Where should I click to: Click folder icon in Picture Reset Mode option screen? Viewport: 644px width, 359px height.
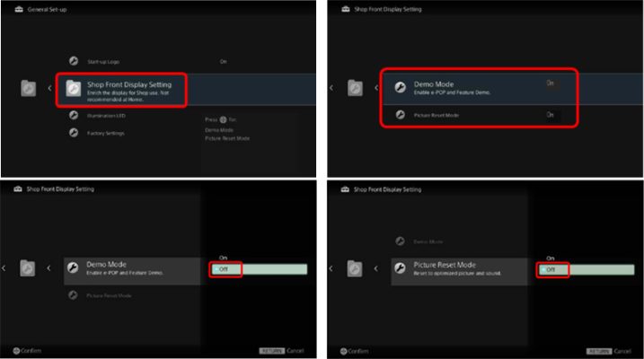pos(355,268)
